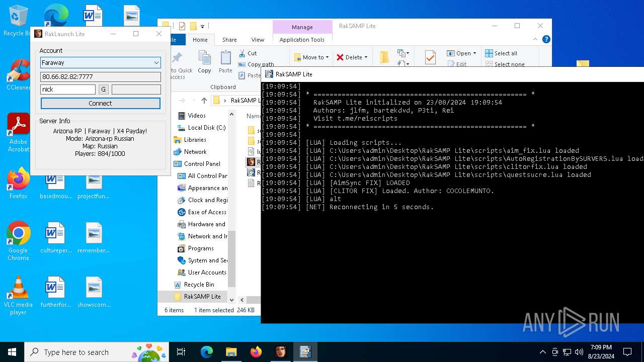Screen dimensions: 644x362
Task: Click the New folder icon in ribbon
Action: [x=384, y=57]
